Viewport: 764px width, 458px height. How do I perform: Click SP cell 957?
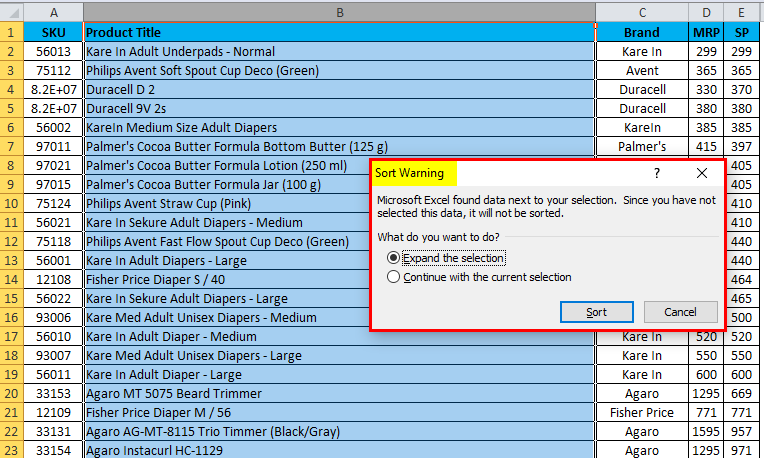click(x=741, y=431)
